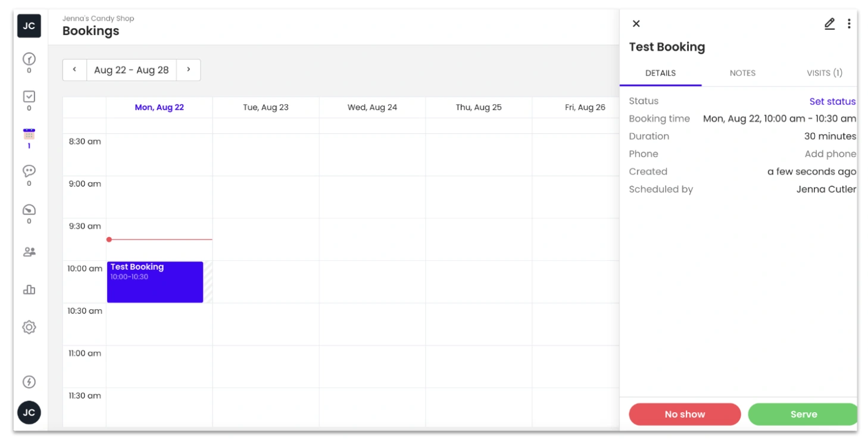Open the checkmark tasks icon in sidebar

coord(29,97)
